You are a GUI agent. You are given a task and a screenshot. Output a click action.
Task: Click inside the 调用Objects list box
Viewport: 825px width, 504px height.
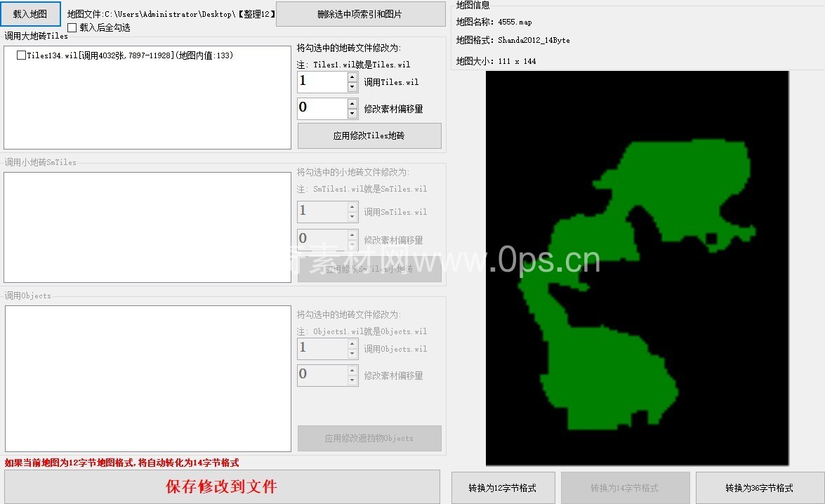(x=147, y=378)
